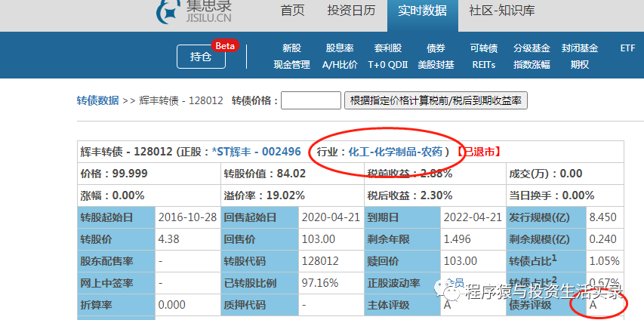The height and width of the screenshot is (320, 644).
Task: Open the ETF menu item
Action: coord(627,48)
